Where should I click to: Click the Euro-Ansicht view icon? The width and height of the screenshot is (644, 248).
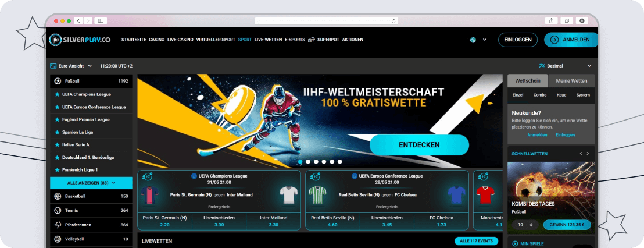tap(53, 66)
